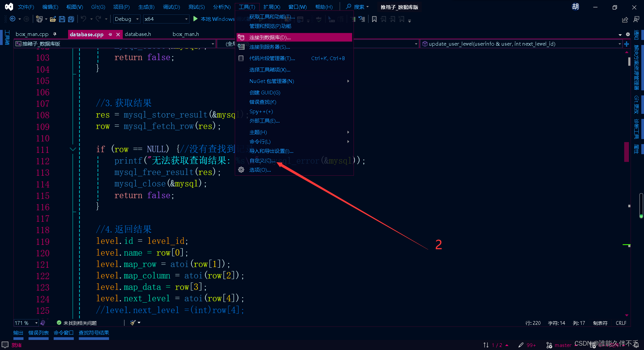Click the toggle bookmark icon

374,19
